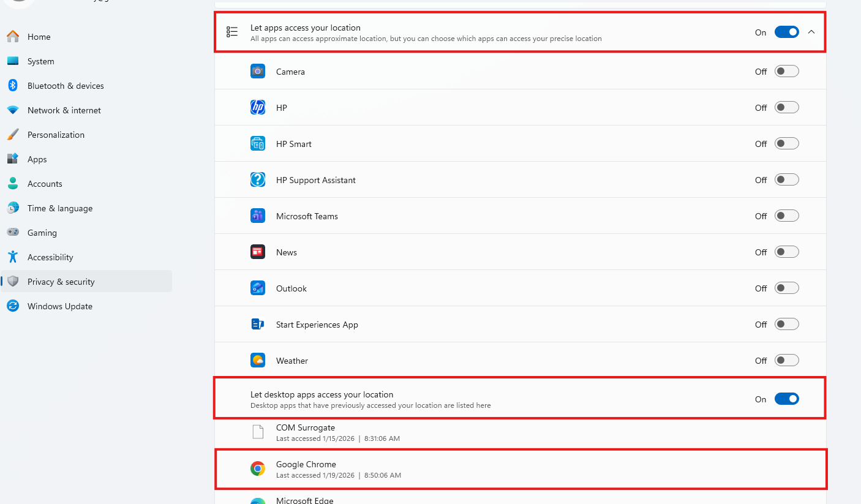861x504 pixels.
Task: Click the Bluetooth icon in sidebar
Action: pyautogui.click(x=13, y=86)
